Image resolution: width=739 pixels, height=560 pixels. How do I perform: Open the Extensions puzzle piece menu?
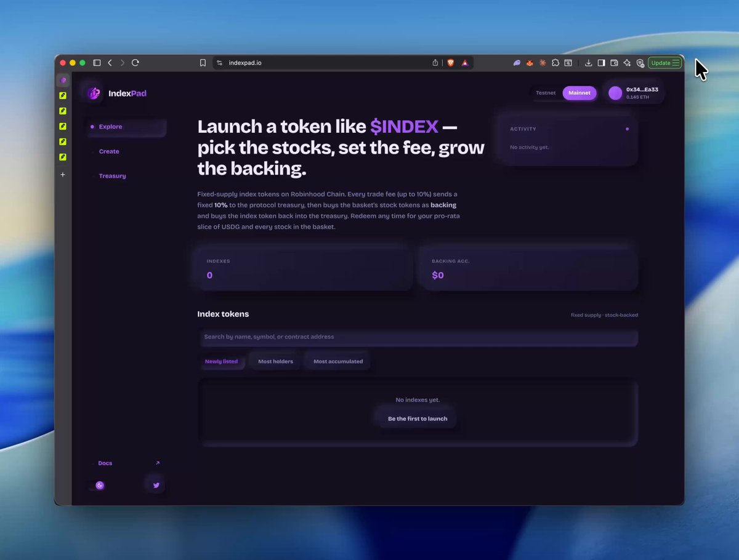tap(555, 63)
